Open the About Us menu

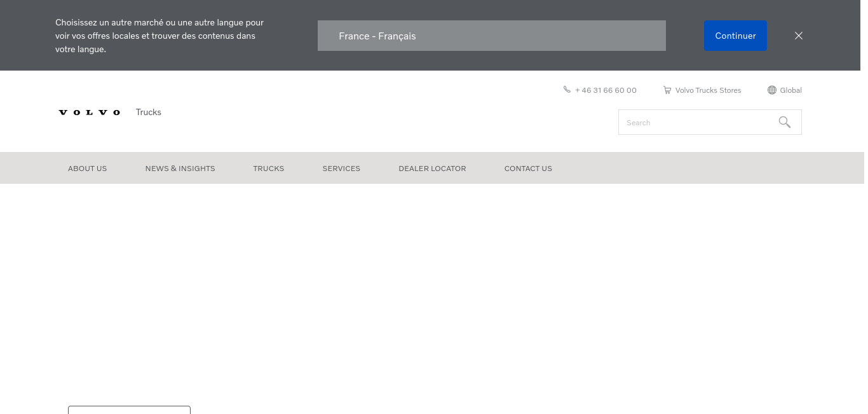(88, 169)
